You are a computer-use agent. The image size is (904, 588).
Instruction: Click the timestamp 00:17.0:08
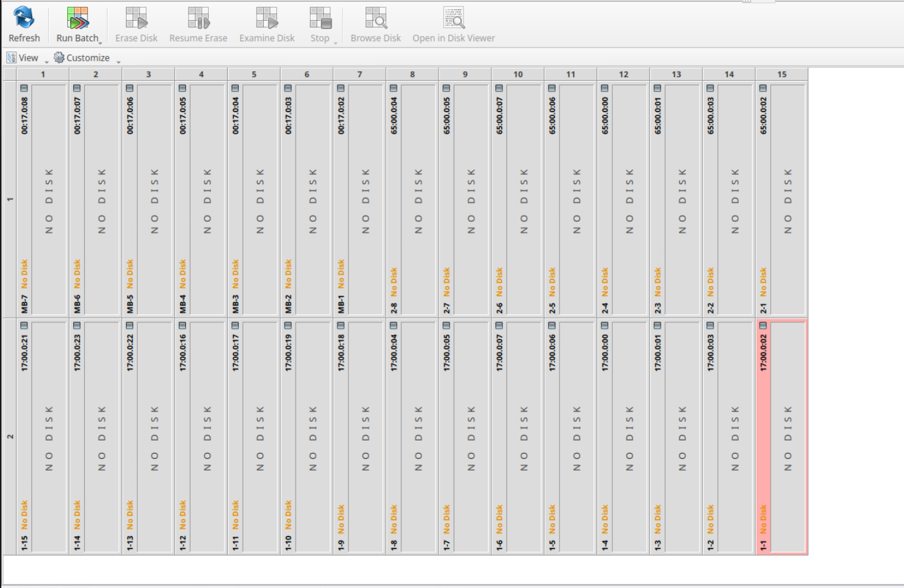[24, 116]
